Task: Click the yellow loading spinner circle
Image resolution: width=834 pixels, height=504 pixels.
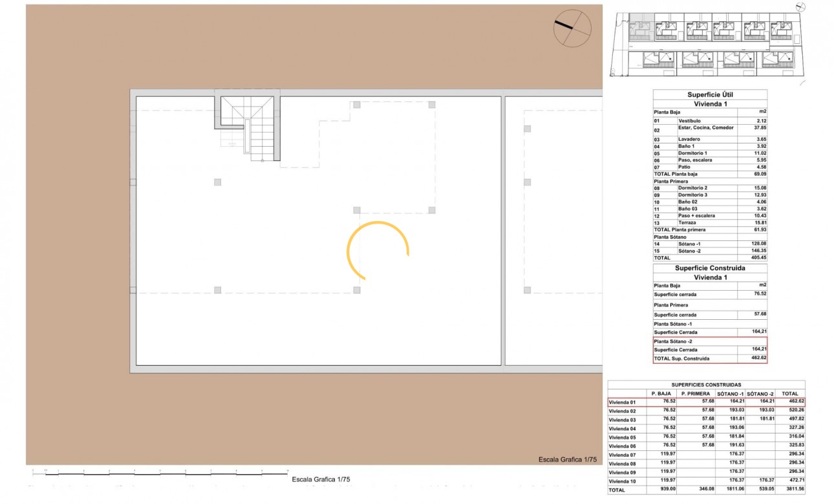Action: 378,251
